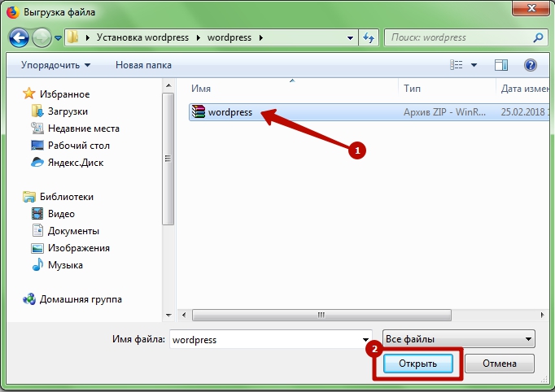Click the 'Яндекс.Диск' cloud icon
Viewport: 555px width, 392px height.
pos(37,163)
